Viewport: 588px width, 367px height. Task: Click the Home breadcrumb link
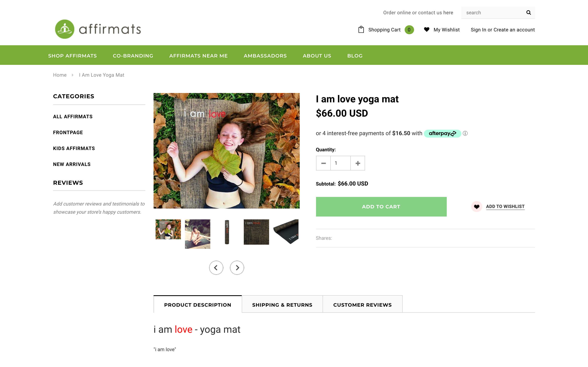[x=60, y=75]
